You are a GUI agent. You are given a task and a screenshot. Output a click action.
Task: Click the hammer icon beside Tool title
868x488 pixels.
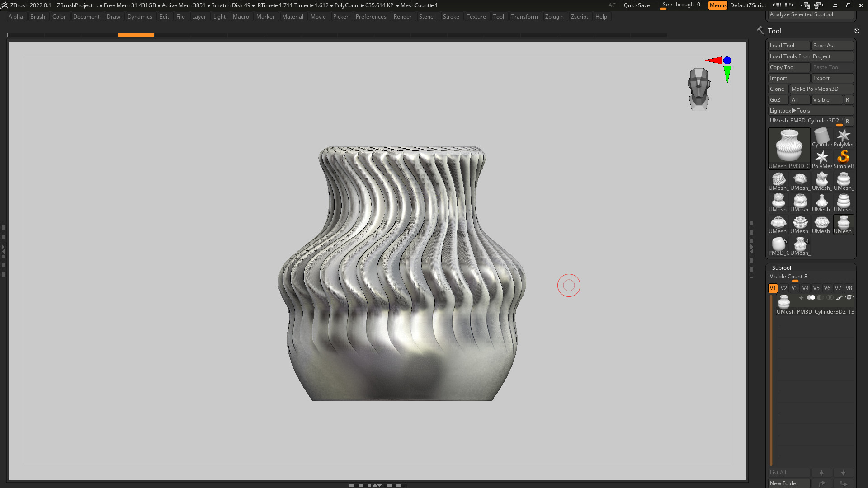point(760,30)
